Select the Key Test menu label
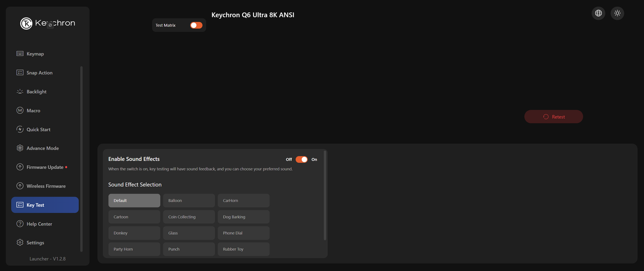The image size is (644, 271). tap(35, 205)
